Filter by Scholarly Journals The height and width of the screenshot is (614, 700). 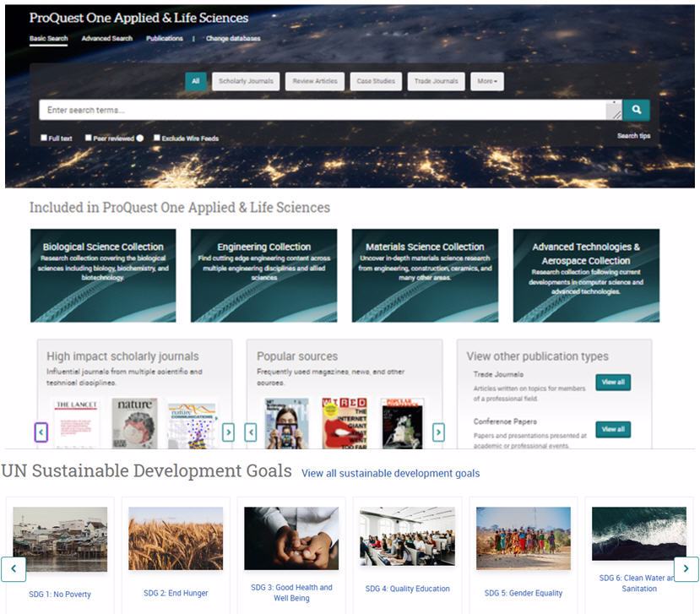(246, 81)
